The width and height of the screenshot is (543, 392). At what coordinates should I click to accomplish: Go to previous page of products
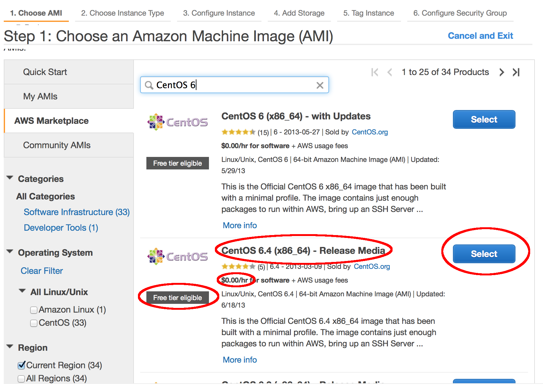point(390,72)
